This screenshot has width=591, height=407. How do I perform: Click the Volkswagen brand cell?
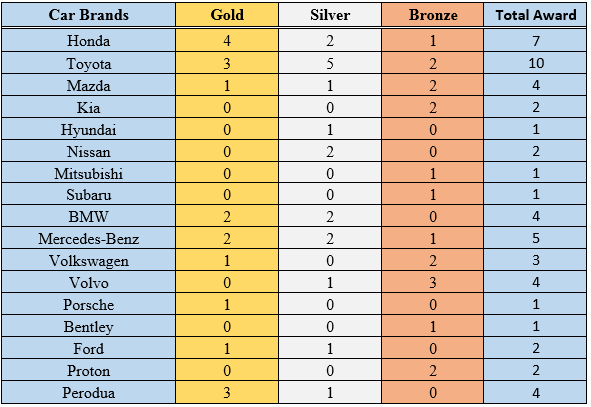pyautogui.click(x=89, y=260)
